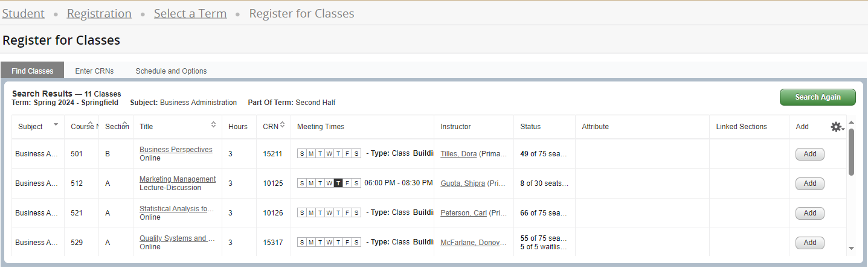This screenshot has width=868, height=271.
Task: Open the Quality Systems course title link
Action: point(177,238)
